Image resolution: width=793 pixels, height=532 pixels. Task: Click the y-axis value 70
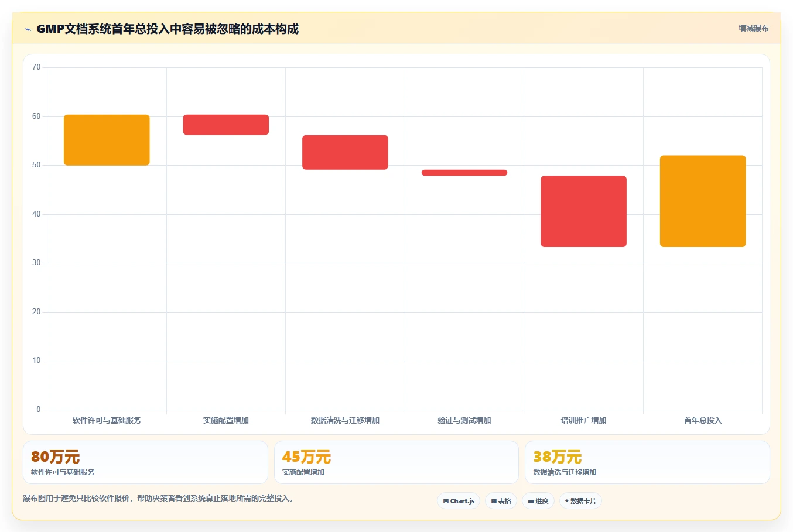point(36,67)
